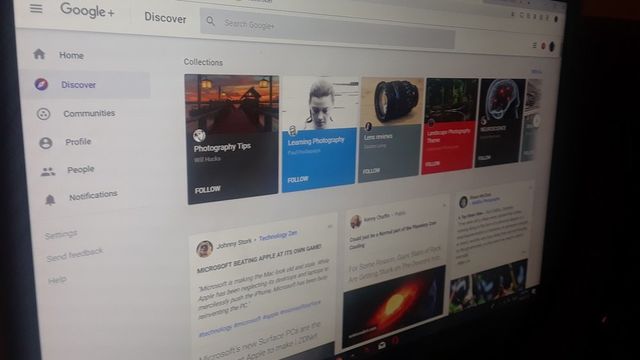Screen dimensions: 640x360
Task: Click Send feedback in sidebar
Action: pyautogui.click(x=75, y=255)
